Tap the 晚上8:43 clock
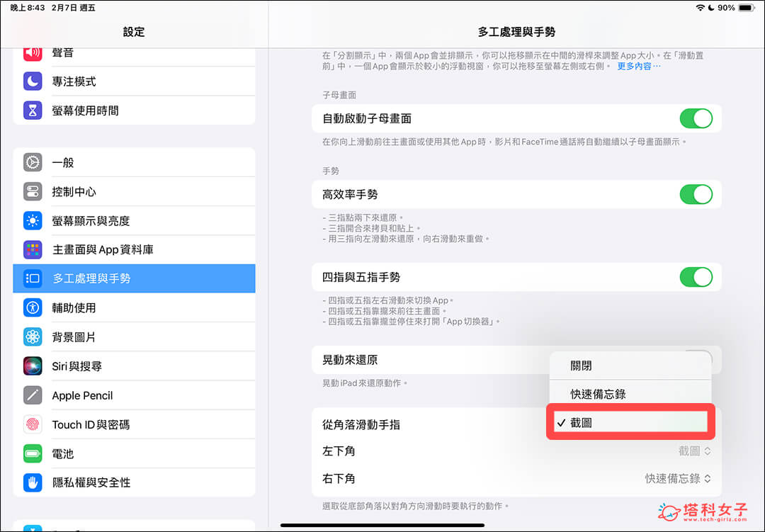The width and height of the screenshot is (765, 532). coord(28,8)
